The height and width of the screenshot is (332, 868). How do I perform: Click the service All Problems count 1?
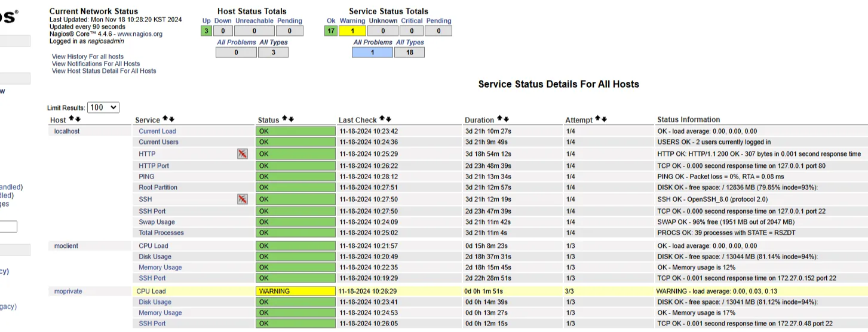point(373,53)
